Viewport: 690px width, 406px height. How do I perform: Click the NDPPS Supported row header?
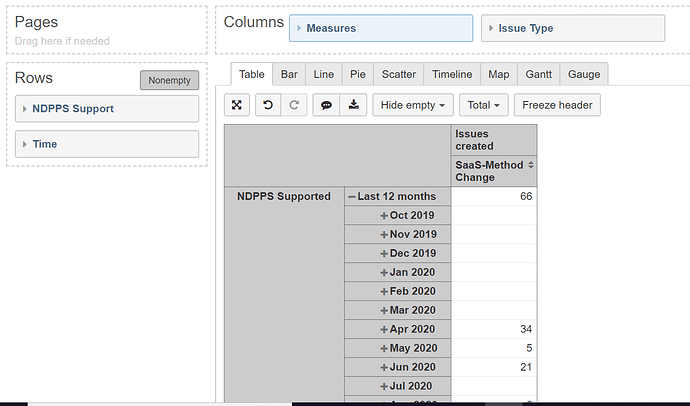click(284, 197)
